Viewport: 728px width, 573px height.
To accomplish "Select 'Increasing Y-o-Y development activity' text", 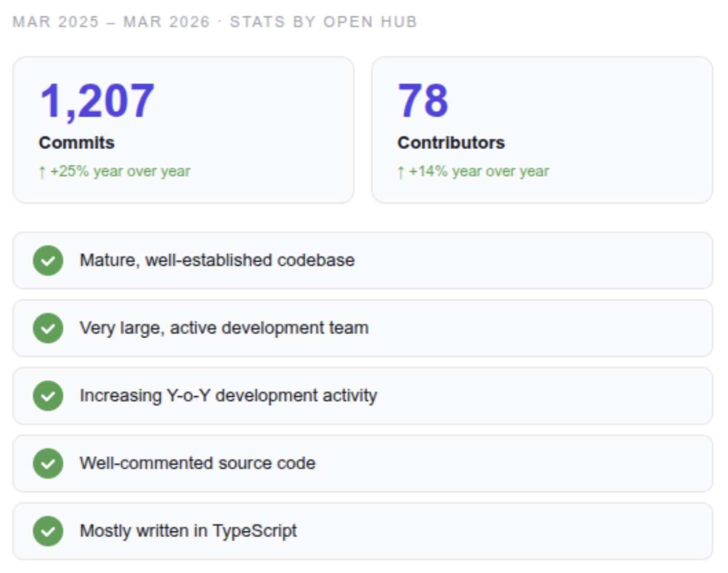I will [228, 396].
